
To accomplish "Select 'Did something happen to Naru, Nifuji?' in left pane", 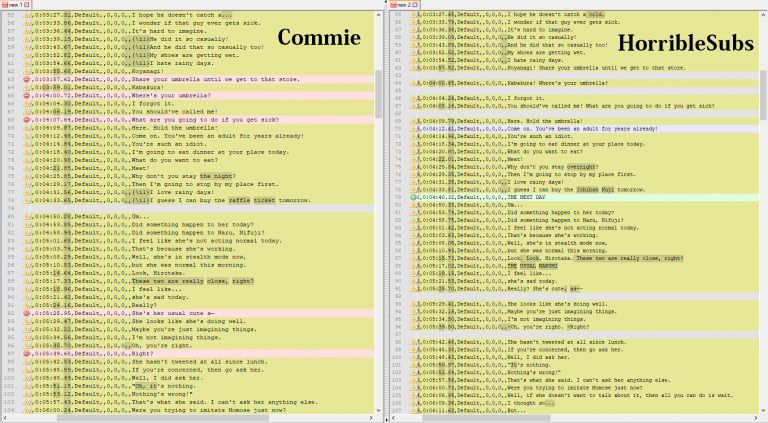I will point(198,233).
